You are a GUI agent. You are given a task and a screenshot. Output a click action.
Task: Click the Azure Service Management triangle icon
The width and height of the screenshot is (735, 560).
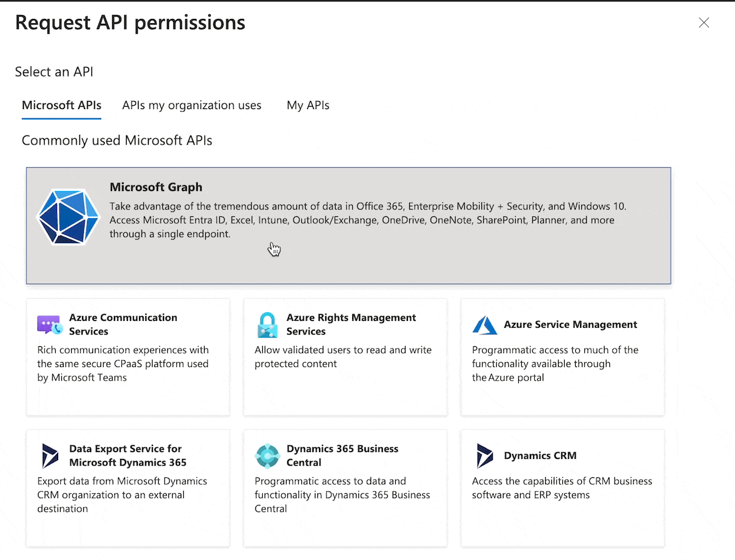484,325
